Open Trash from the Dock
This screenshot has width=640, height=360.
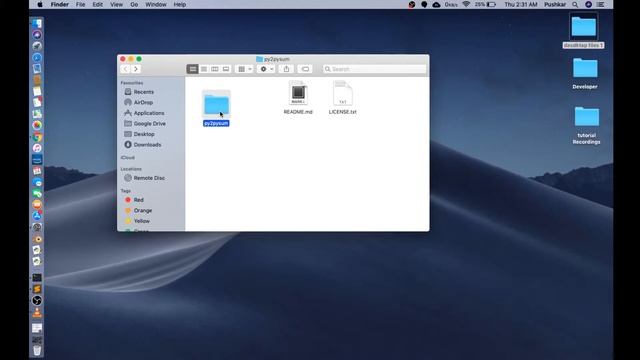click(37, 350)
